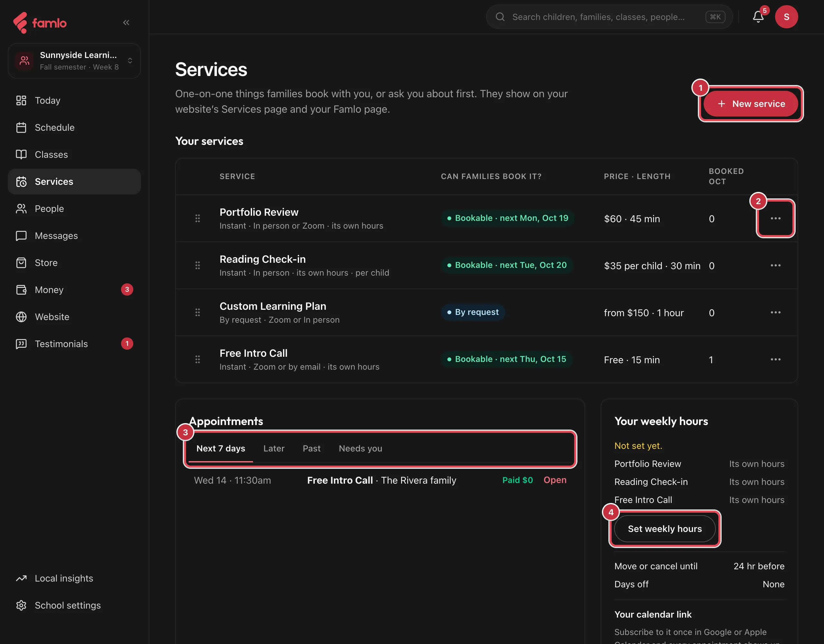Click the Services calendar-clock icon
This screenshot has height=644, width=824.
[21, 182]
